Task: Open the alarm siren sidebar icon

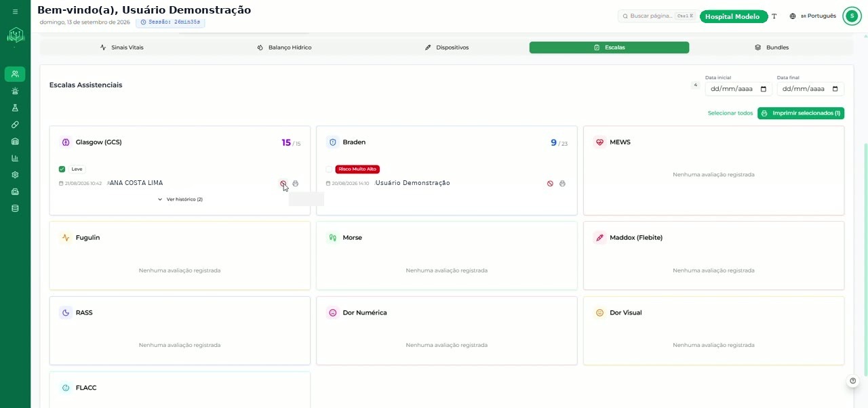Action: pyautogui.click(x=15, y=91)
